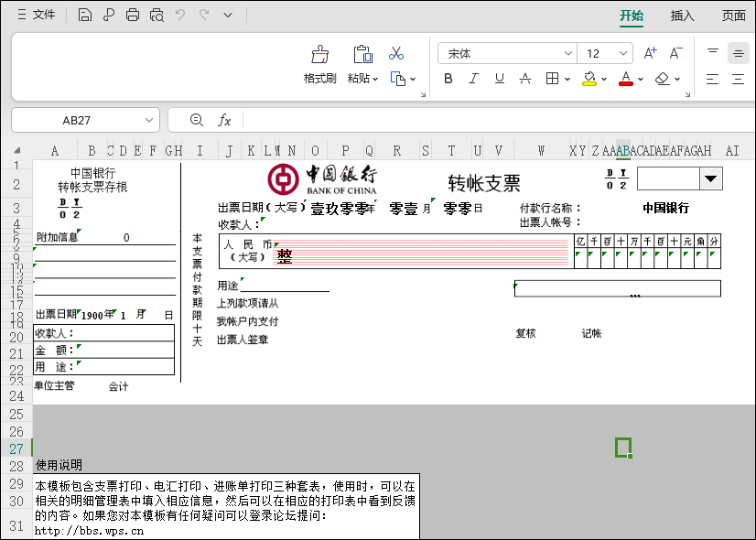Open the 文件 application menu
The width and height of the screenshot is (756, 540).
pyautogui.click(x=40, y=15)
